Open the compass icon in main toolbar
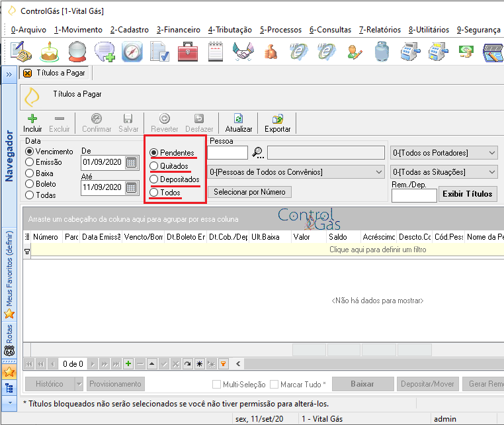Image resolution: width=504 pixels, height=425 pixels. pos(132,52)
